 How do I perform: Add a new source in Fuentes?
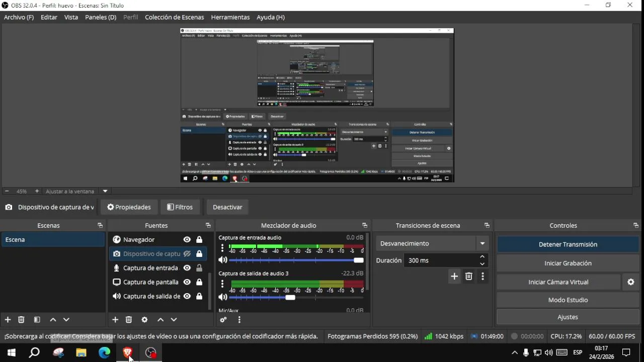[115, 320]
